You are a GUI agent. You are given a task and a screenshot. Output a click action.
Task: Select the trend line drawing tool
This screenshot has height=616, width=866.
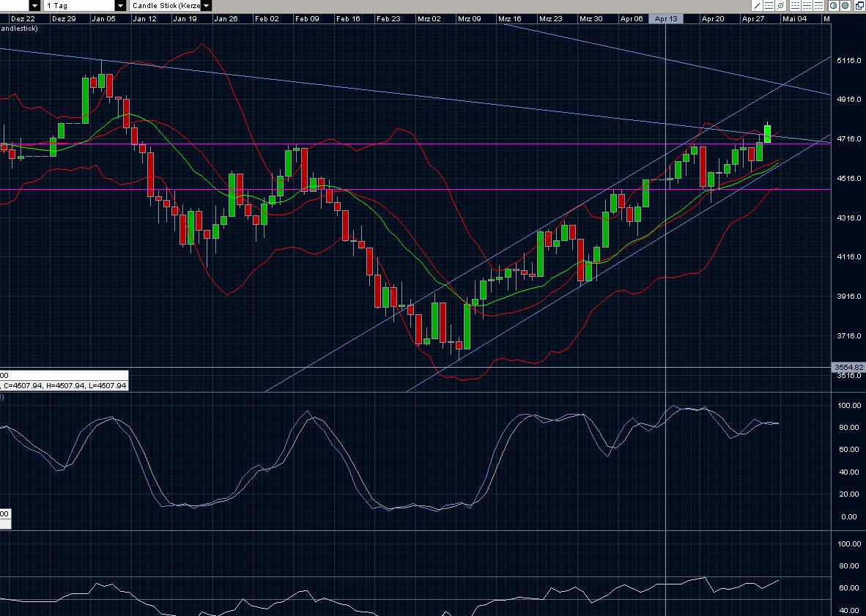(758, 6)
